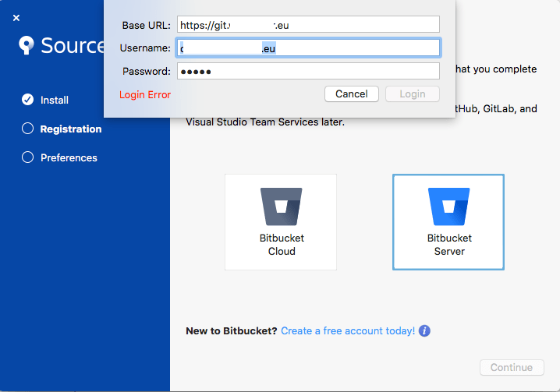Image resolution: width=560 pixels, height=392 pixels.
Task: Click Cancel in the login dialog
Action: click(352, 94)
